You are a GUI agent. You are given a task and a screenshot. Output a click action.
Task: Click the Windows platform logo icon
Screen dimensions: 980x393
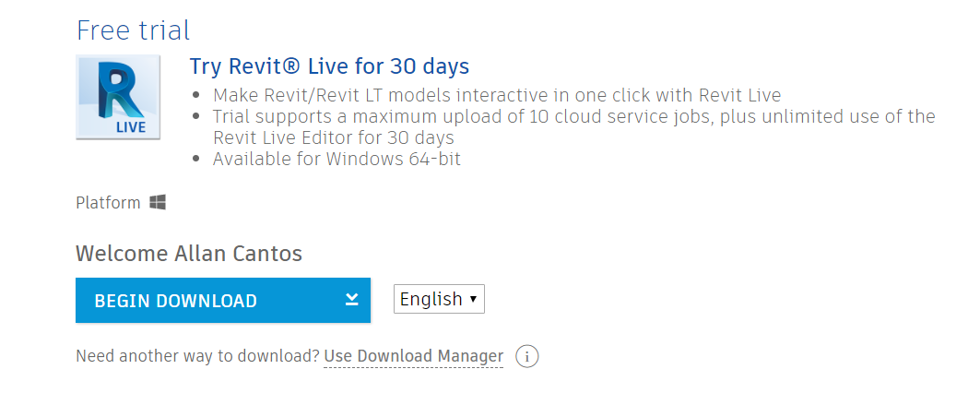158,202
